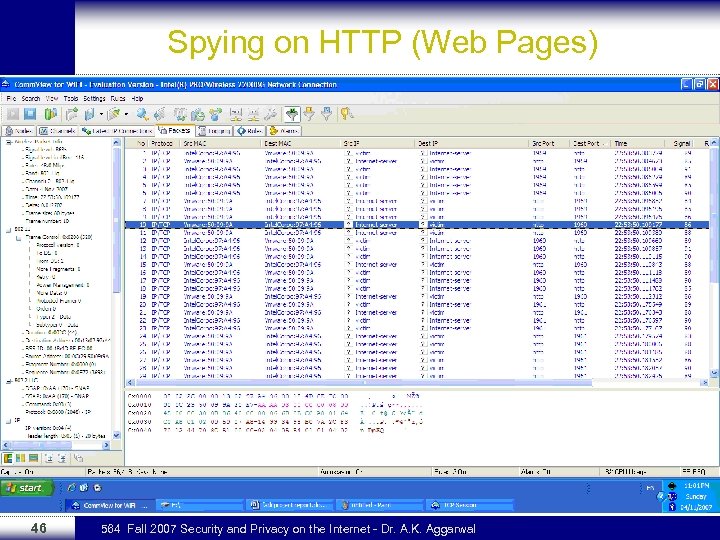Click the expand-all tree nodes icon
This screenshot has height=540, width=720.
click(x=49, y=458)
